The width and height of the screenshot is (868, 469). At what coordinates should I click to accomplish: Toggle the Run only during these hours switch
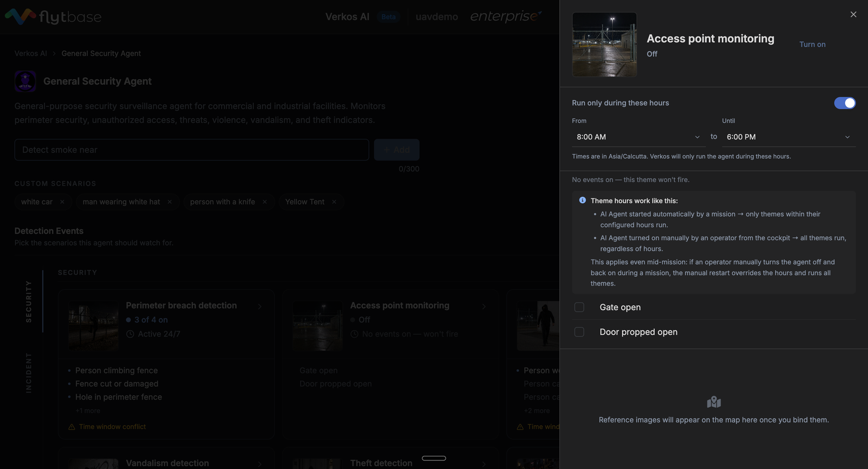845,103
